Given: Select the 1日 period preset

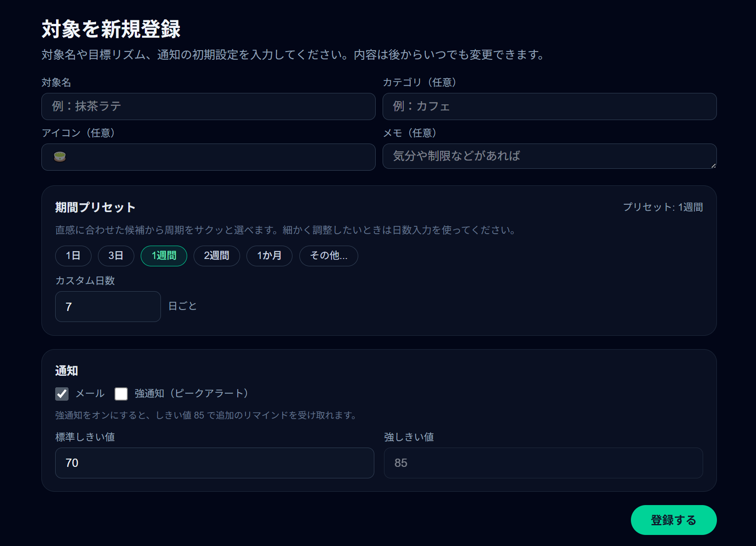Looking at the screenshot, I should point(73,256).
